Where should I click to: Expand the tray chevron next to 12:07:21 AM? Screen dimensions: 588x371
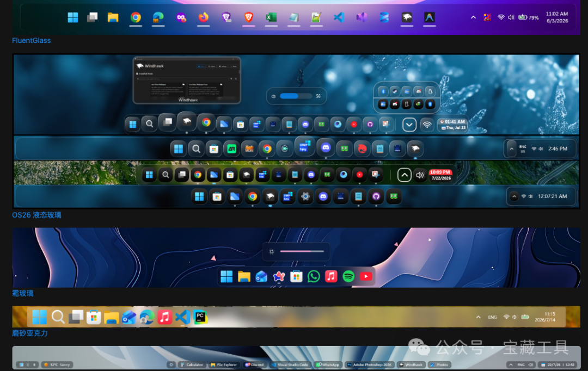coord(514,196)
